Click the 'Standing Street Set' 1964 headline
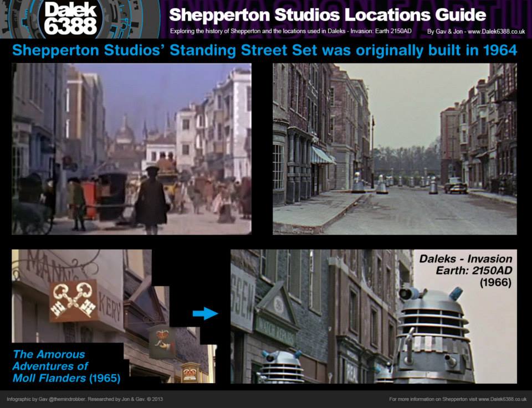The height and width of the screenshot is (408, 532). point(265,50)
